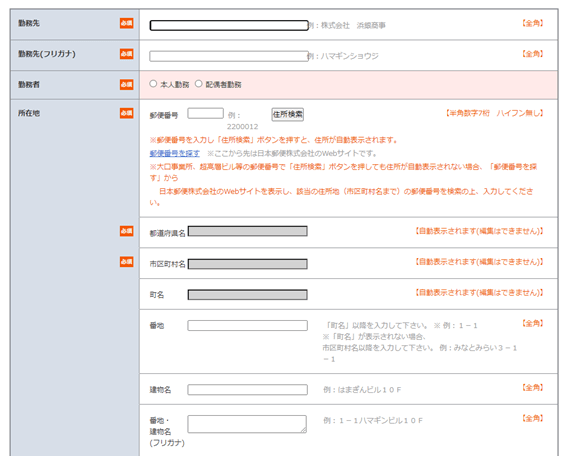Select the 配偶者勤務 radio button
This screenshot has height=456, width=567.
pos(199,84)
